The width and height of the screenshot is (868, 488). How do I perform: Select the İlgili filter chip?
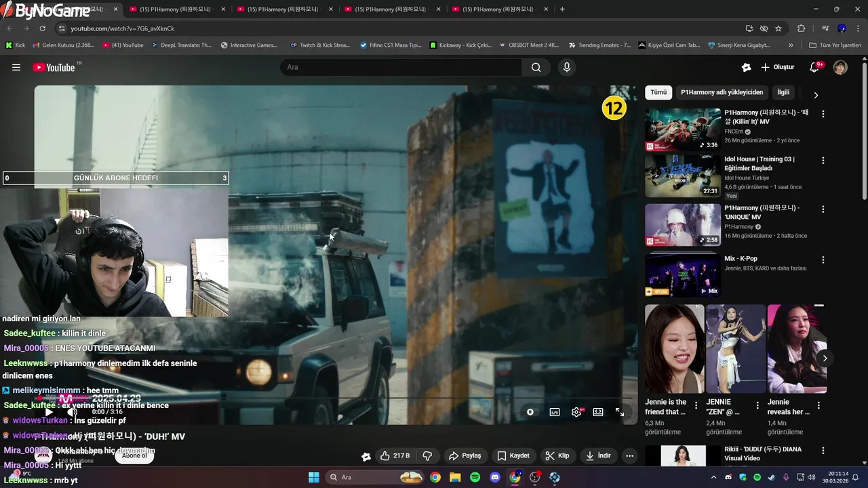(783, 92)
